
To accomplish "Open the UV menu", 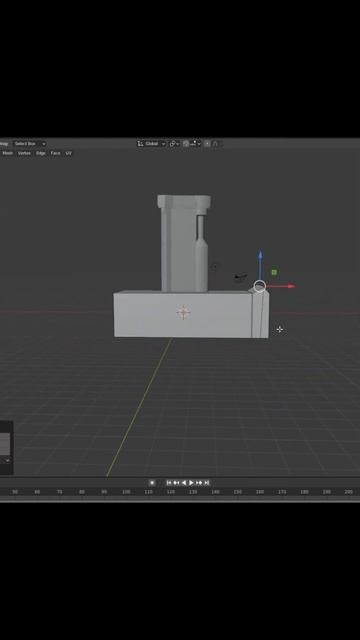I will [x=69, y=153].
